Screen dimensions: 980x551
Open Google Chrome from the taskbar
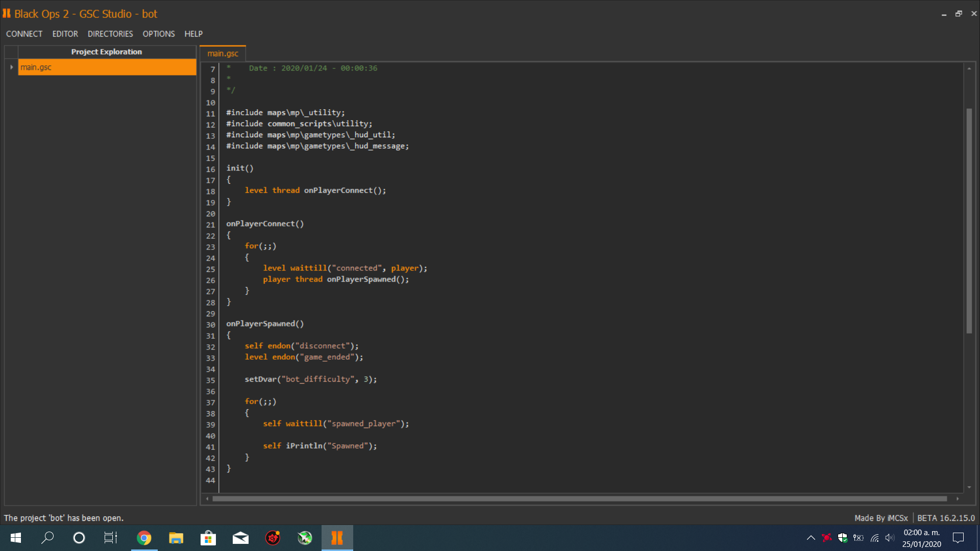tap(144, 538)
